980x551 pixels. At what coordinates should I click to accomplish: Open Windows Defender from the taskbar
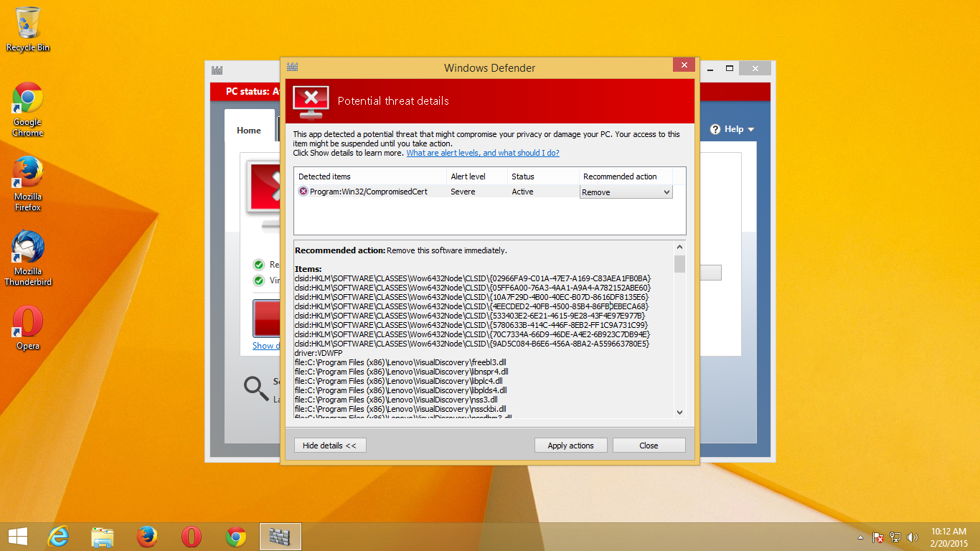[x=280, y=536]
